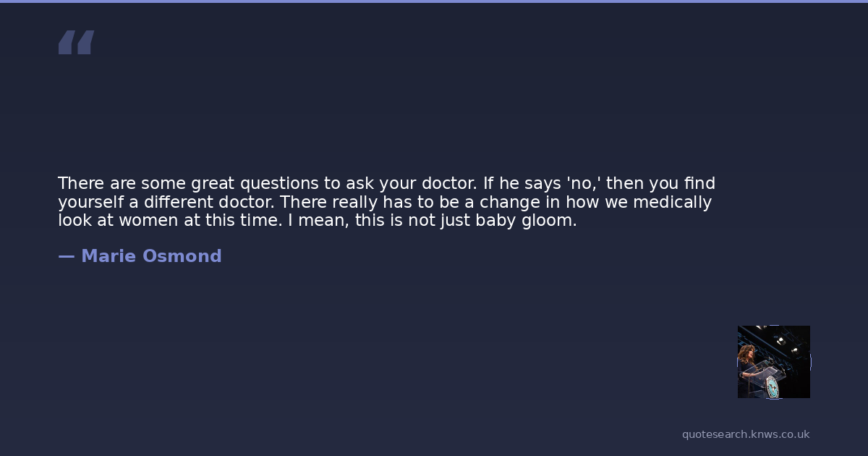Click the round seal emblem on the podium
This screenshot has width=868, height=456.
pyautogui.click(x=772, y=387)
